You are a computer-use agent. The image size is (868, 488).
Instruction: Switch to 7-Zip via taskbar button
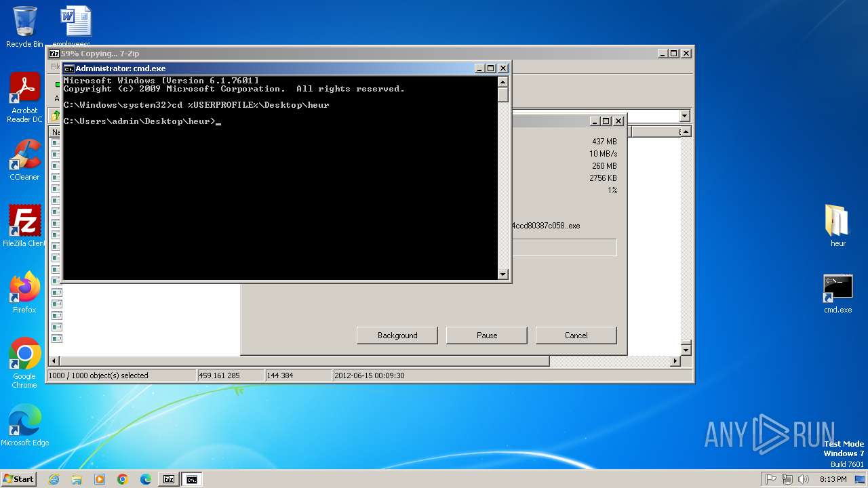(x=169, y=479)
